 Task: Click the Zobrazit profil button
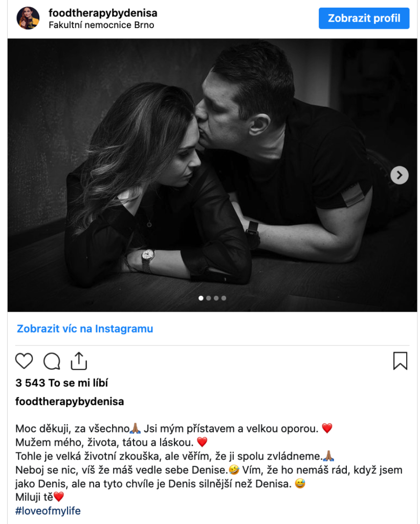364,18
